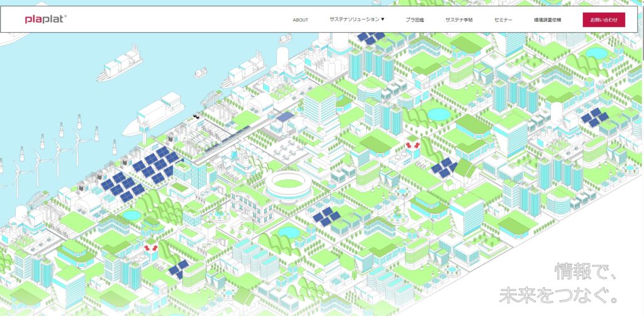Go to the プラ図鑑 page
Image resolution: width=644 pixels, height=316 pixels.
point(415,19)
